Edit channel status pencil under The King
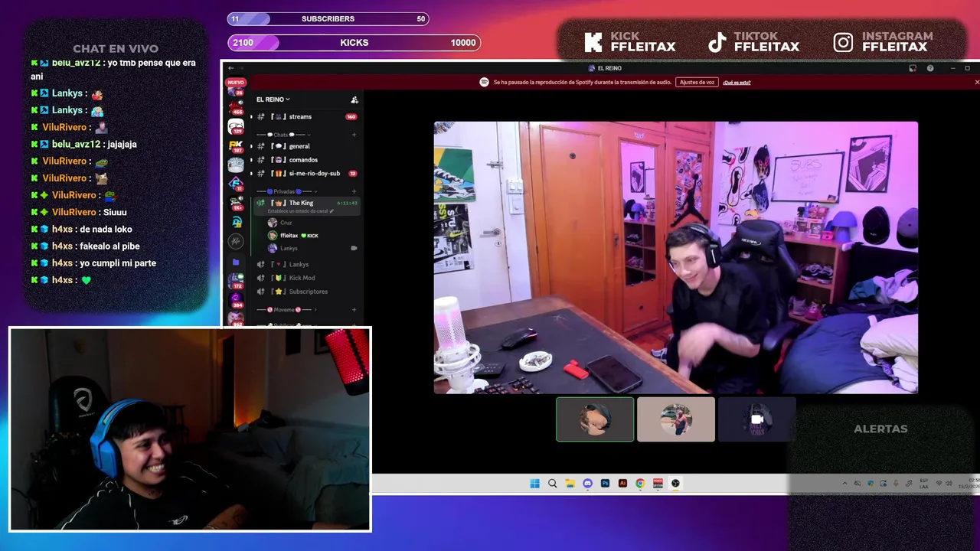Image resolution: width=980 pixels, height=551 pixels. tap(332, 210)
